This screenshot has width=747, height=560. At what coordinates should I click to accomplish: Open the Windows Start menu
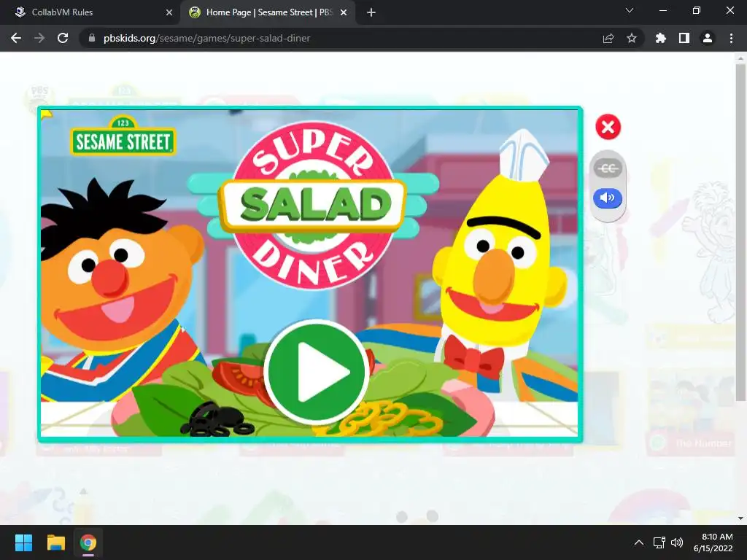(23, 542)
